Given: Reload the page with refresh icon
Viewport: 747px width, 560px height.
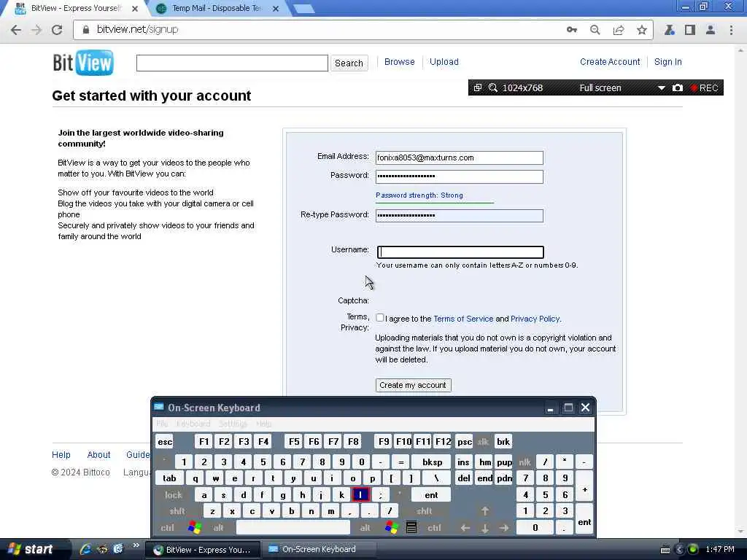Looking at the screenshot, I should click(57, 29).
